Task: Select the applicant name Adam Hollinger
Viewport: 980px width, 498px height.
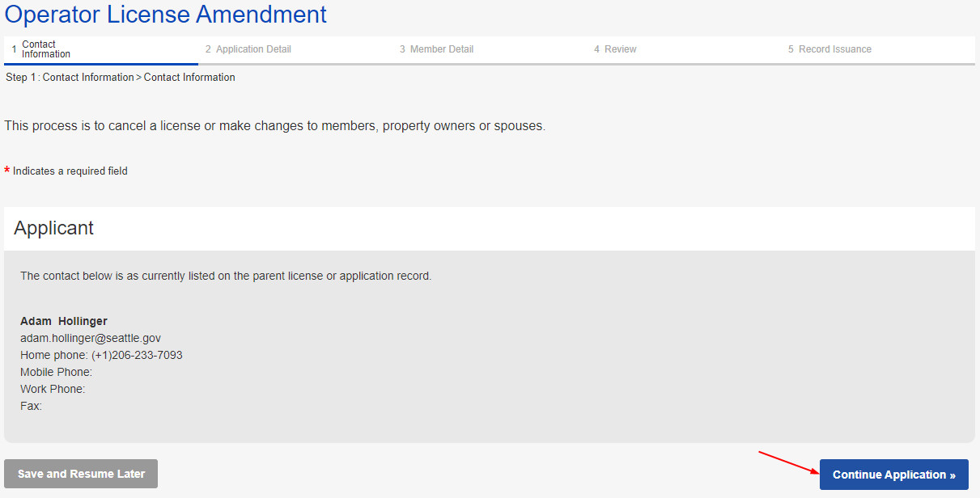Action: [64, 321]
